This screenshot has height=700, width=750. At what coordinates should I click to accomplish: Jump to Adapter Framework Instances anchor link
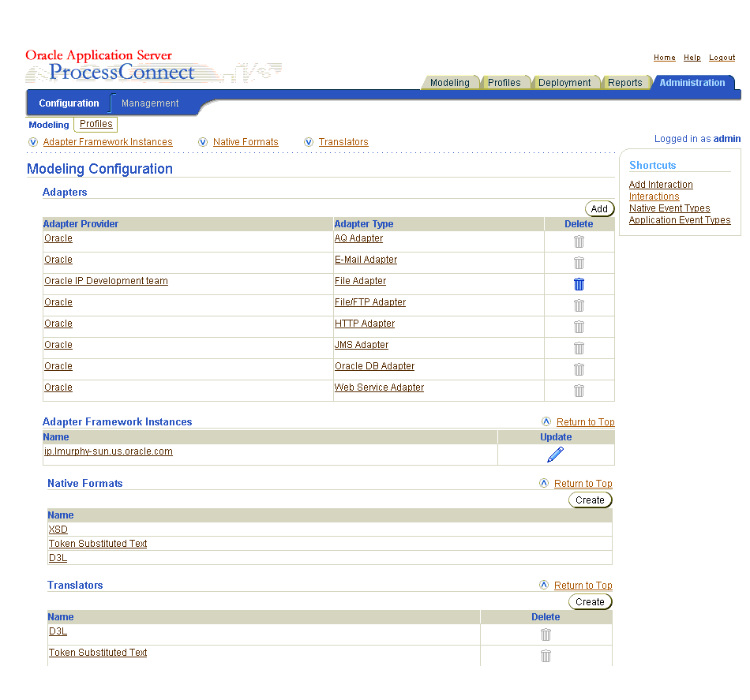tap(107, 142)
